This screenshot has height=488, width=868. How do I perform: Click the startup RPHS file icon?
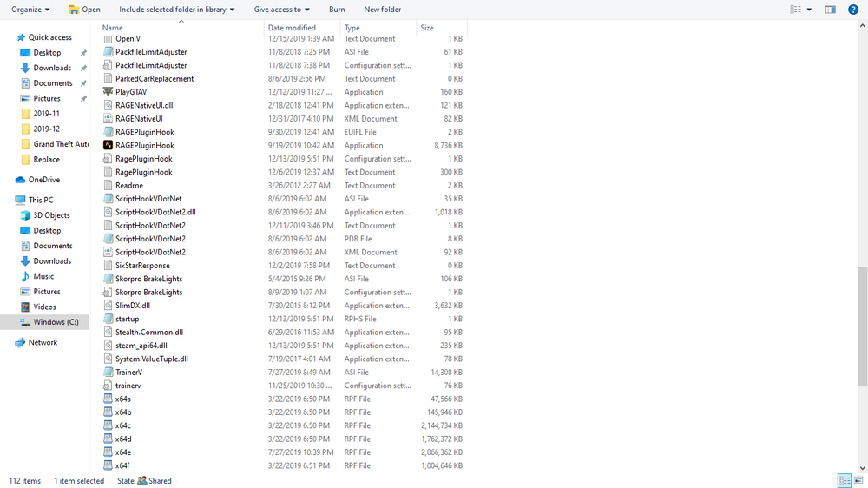pos(108,319)
